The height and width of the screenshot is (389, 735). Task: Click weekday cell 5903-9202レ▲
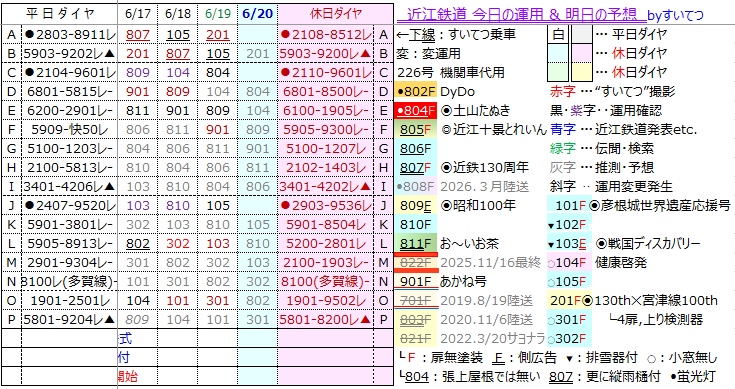[69, 53]
